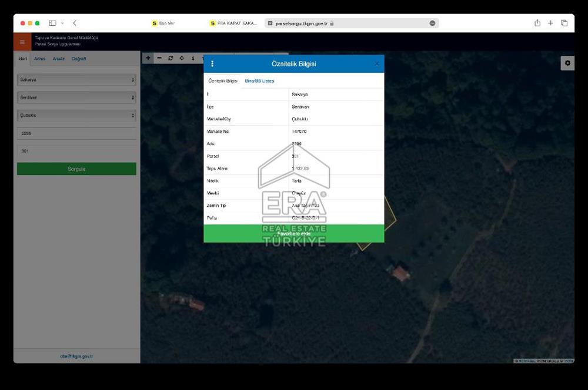Expand the Çubuklu neighborhood dropdown

tap(76, 115)
